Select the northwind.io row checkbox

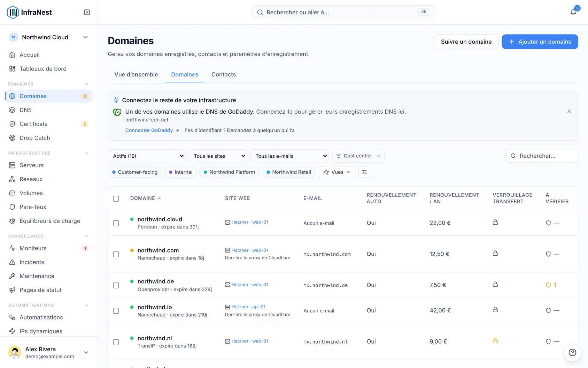coord(116,311)
